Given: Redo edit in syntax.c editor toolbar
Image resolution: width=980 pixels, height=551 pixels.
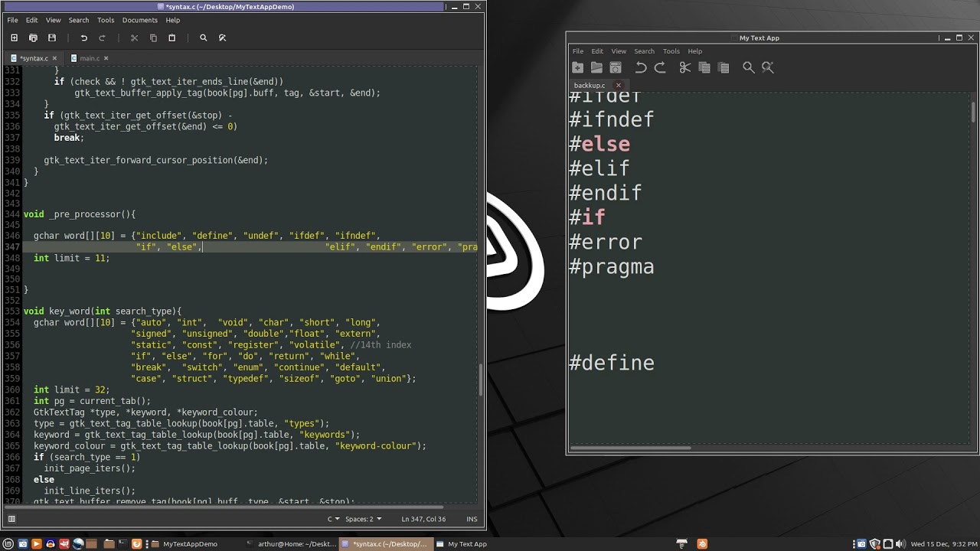Looking at the screenshot, I should coord(102,37).
